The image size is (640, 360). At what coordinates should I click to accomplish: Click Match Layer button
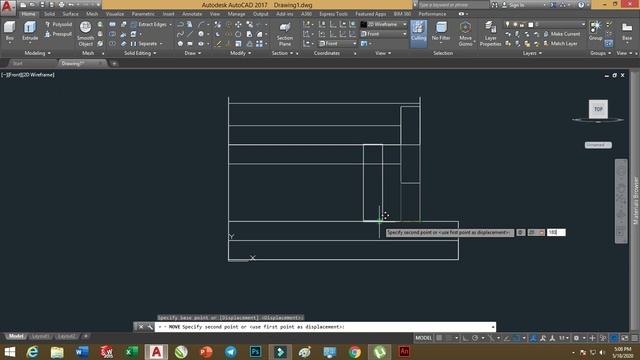(560, 44)
